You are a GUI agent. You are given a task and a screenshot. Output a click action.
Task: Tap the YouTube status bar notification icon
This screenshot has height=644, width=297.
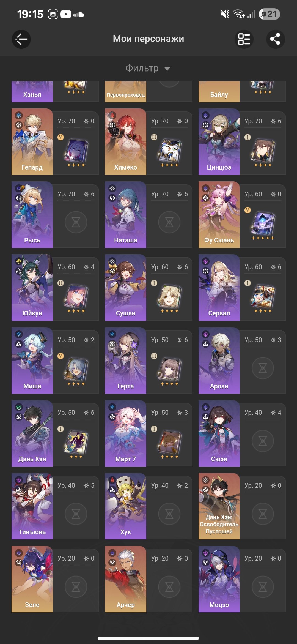coord(66,14)
